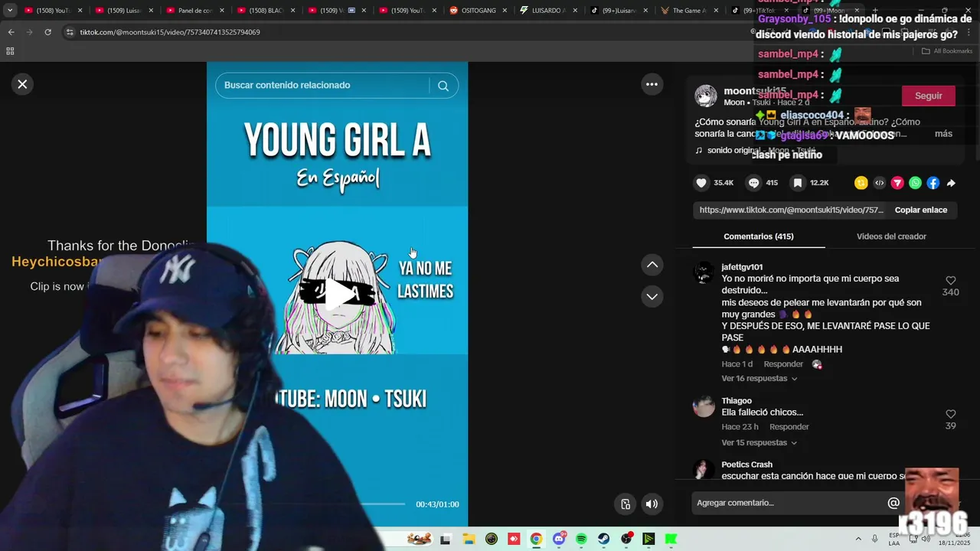Follow moontsuki15 with Seguir button

(929, 96)
